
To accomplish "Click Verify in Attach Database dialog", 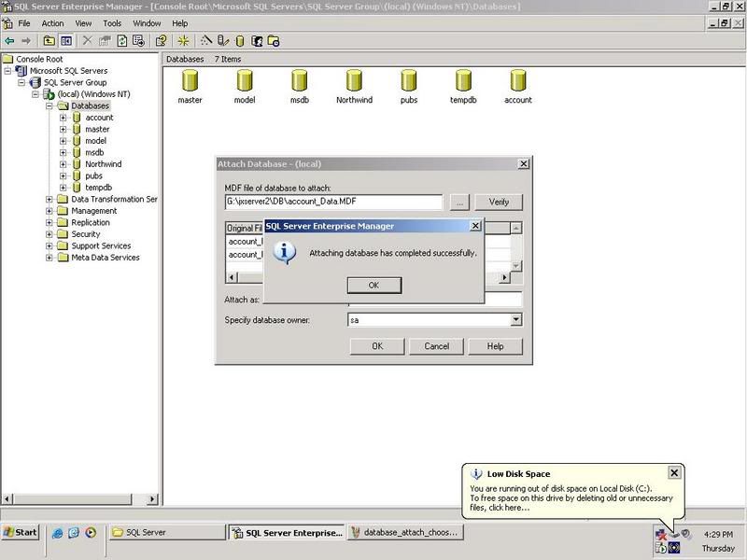I will tap(499, 202).
